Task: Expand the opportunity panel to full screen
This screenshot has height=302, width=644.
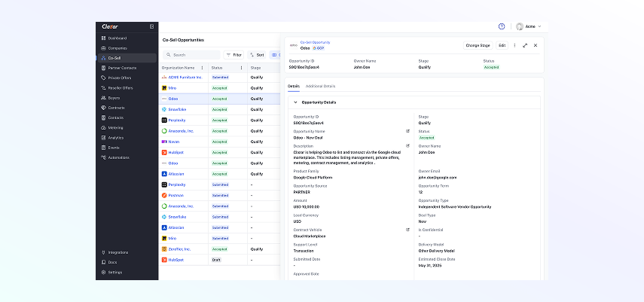Action: point(525,45)
